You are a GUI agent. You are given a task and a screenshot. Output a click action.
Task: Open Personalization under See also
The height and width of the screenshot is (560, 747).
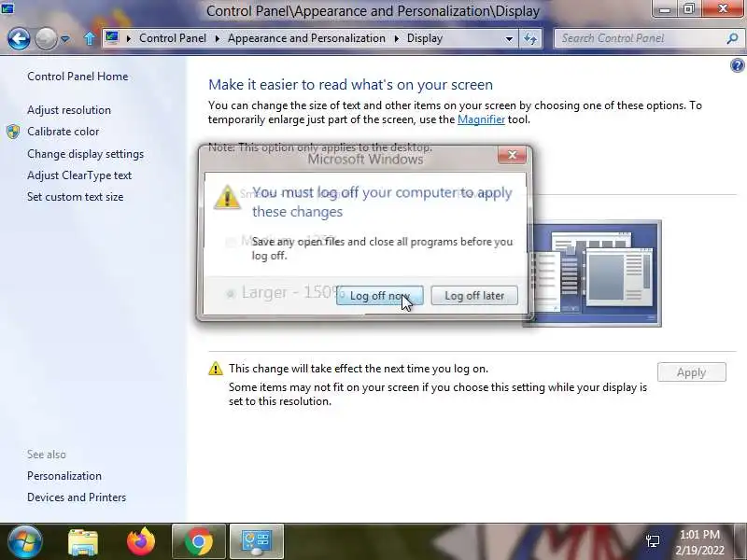point(64,476)
